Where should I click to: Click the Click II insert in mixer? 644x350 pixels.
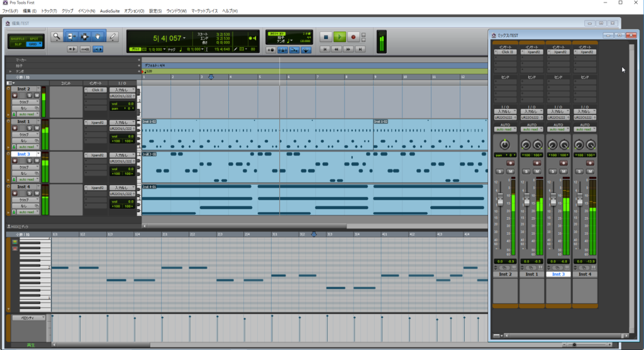coord(504,52)
